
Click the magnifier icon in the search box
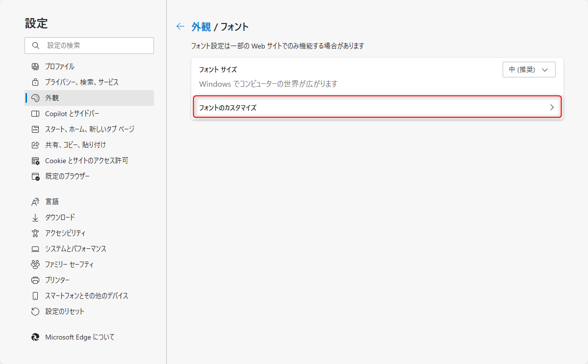[x=36, y=45]
